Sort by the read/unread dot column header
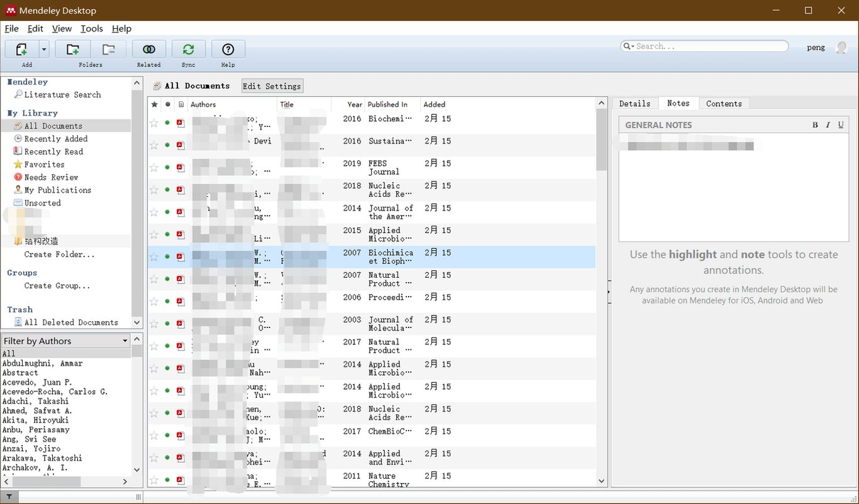This screenshot has height=504, width=859. pyautogui.click(x=168, y=104)
